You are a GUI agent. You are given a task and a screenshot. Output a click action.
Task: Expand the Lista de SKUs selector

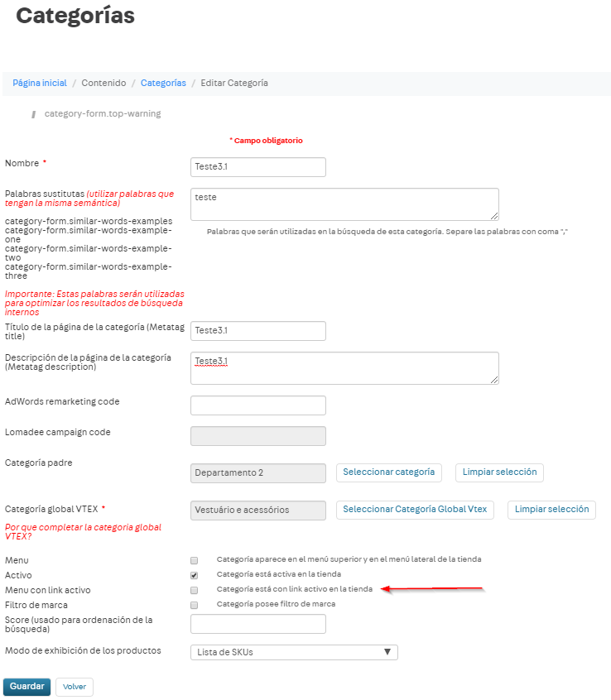pos(294,652)
